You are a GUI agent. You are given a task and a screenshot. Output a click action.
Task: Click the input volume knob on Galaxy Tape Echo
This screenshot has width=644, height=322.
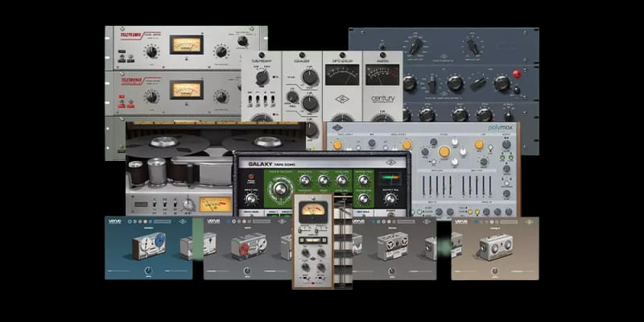[250, 199]
